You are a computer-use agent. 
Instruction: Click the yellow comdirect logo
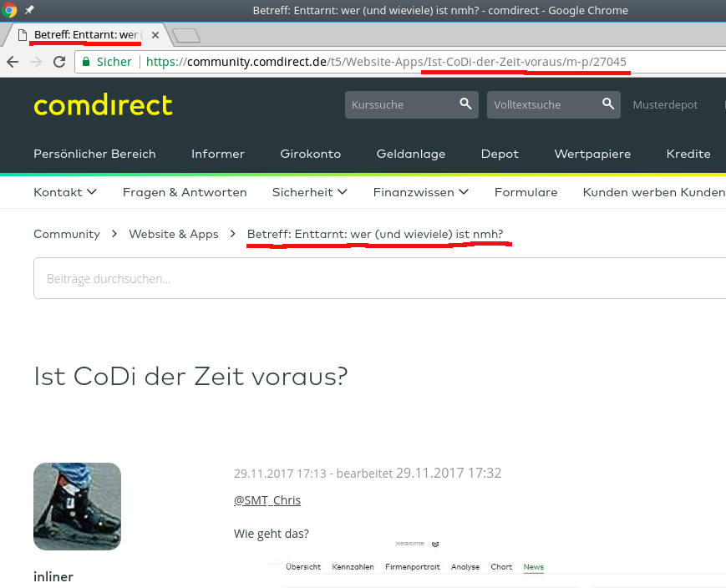click(102, 105)
